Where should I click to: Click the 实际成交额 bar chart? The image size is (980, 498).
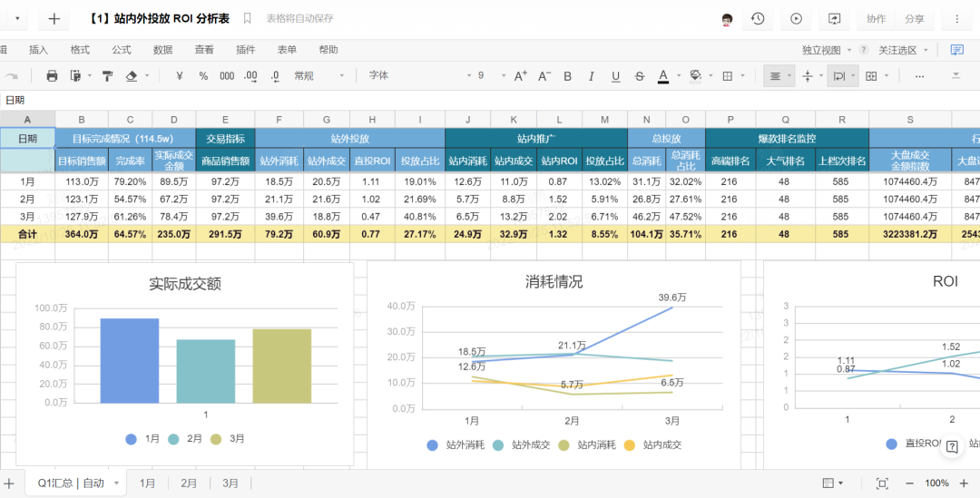click(185, 365)
